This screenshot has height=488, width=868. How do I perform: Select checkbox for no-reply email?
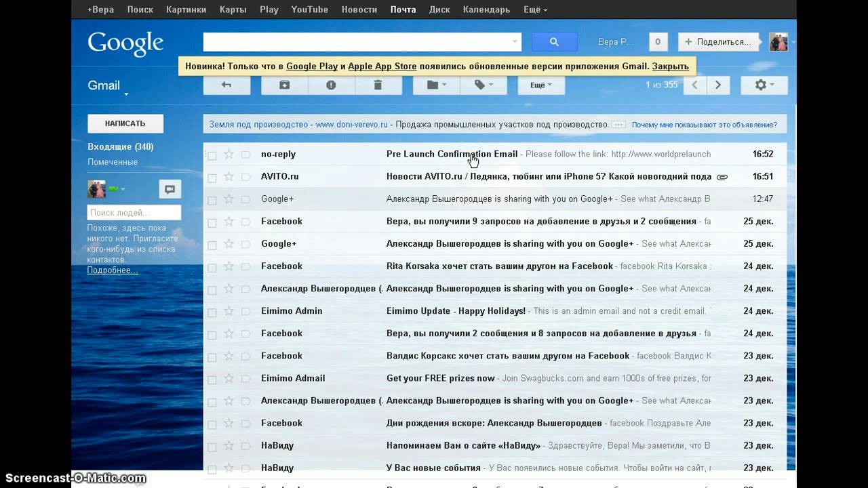point(212,155)
